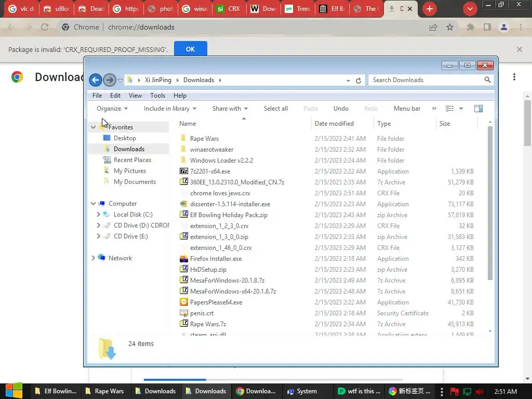This screenshot has height=399, width=532.
Task: Select the HxDSetup.zip archive icon
Action: (183, 269)
